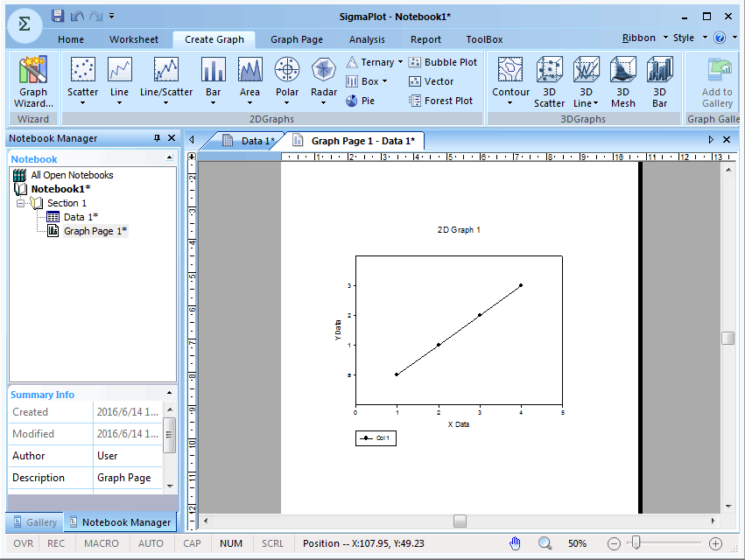This screenshot has width=745, height=560.
Task: Toggle the MACRO status bar indicator
Action: [x=102, y=543]
